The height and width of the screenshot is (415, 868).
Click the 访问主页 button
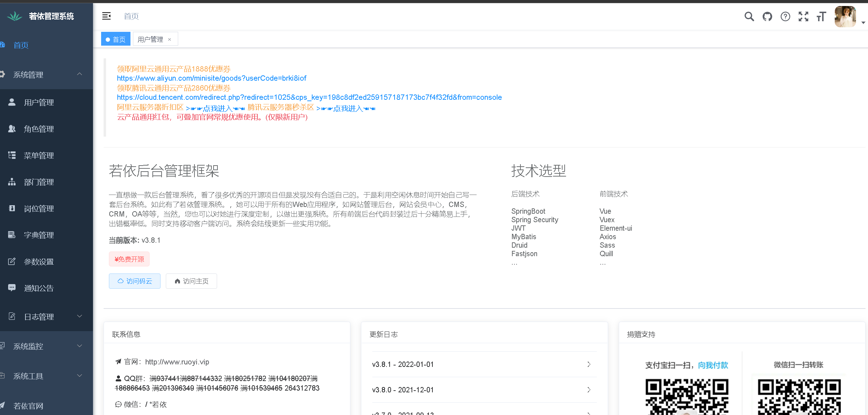point(191,281)
